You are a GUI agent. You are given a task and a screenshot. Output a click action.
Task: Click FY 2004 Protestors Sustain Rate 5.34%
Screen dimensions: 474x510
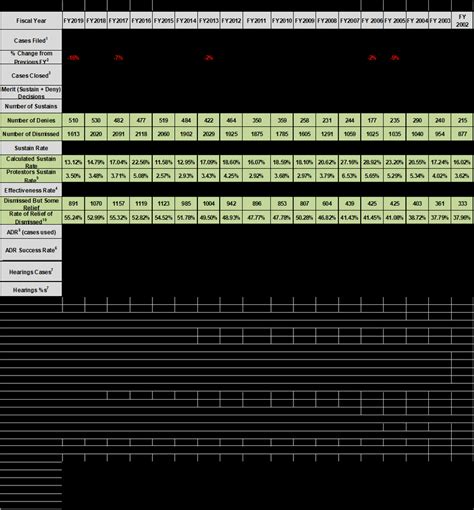tap(417, 176)
